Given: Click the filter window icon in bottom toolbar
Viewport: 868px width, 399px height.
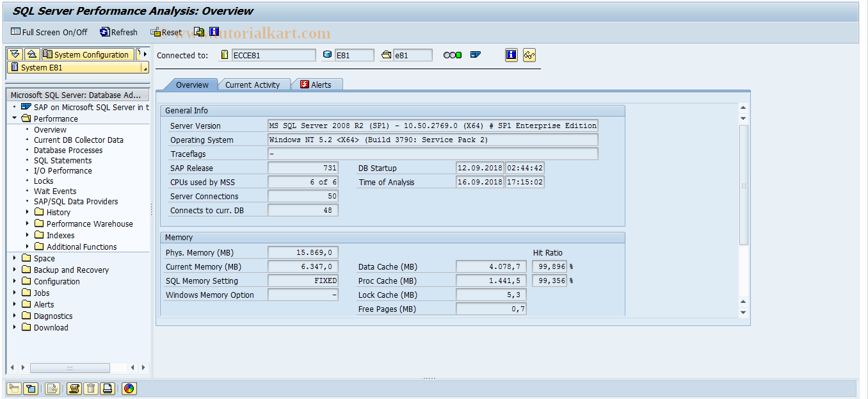Looking at the screenshot, I should [x=30, y=388].
